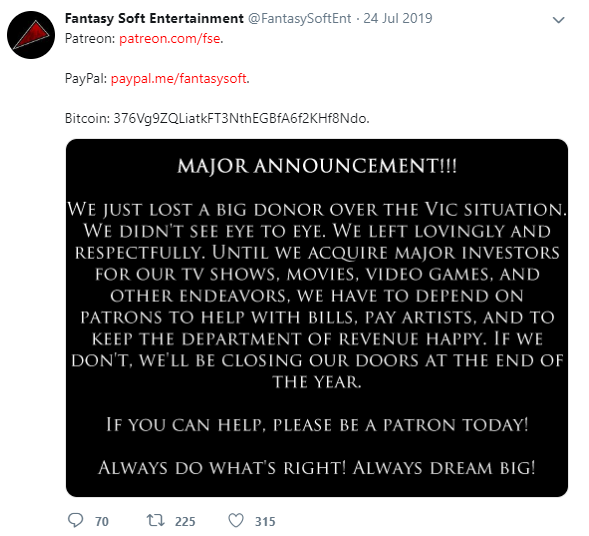The height and width of the screenshot is (536, 589).
Task: Expand the tweet options chevron
Action: [559, 20]
